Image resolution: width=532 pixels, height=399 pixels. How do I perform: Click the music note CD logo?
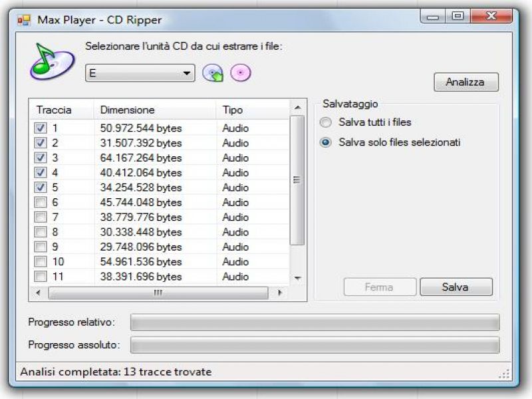tap(52, 61)
